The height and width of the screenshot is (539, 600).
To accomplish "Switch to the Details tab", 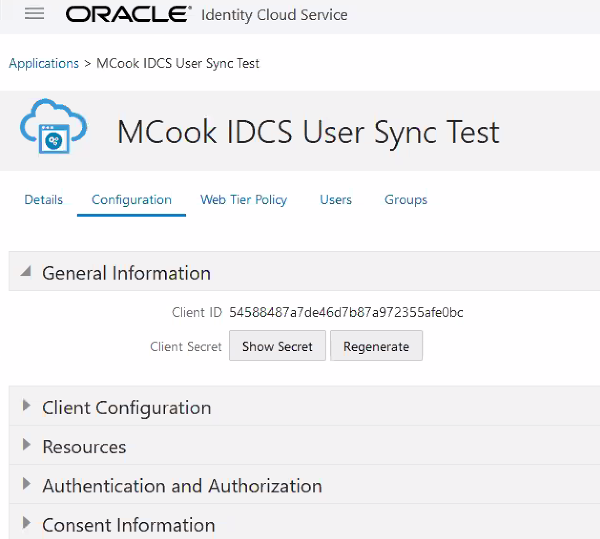I will (44, 200).
